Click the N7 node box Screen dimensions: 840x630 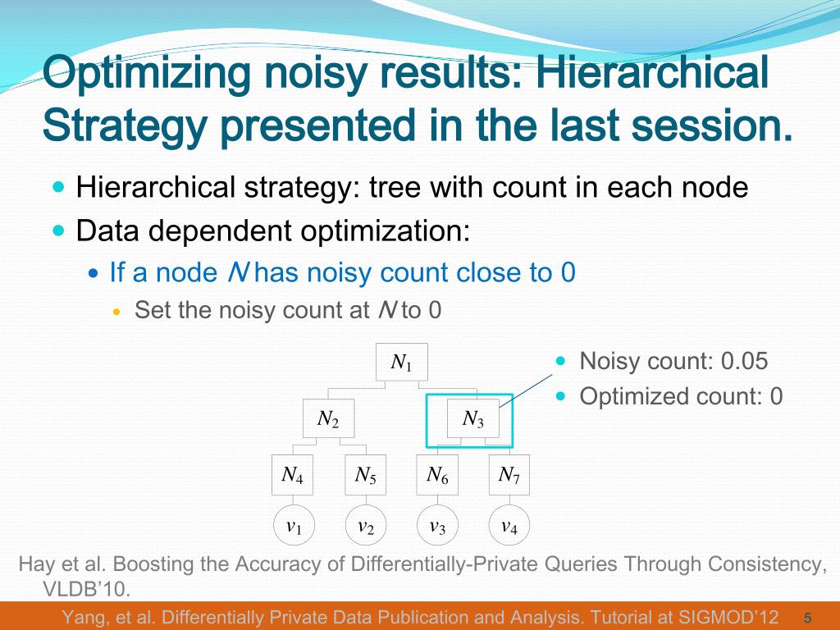click(509, 475)
